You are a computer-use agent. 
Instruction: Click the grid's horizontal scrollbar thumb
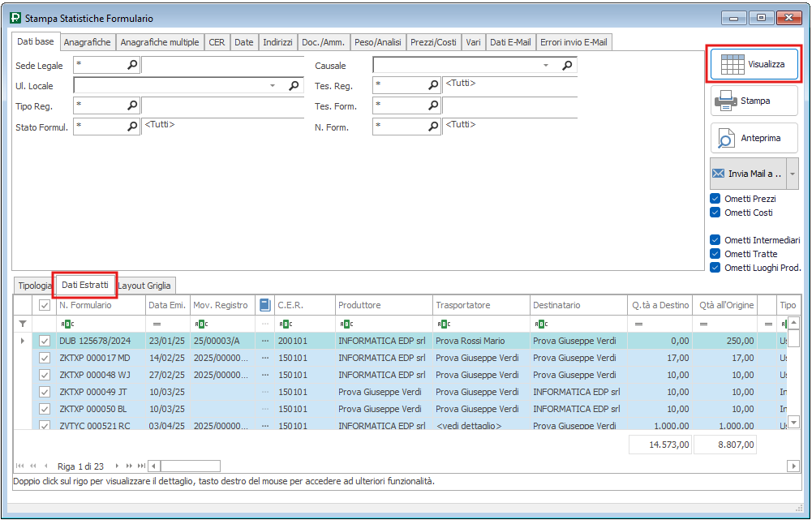click(190, 466)
